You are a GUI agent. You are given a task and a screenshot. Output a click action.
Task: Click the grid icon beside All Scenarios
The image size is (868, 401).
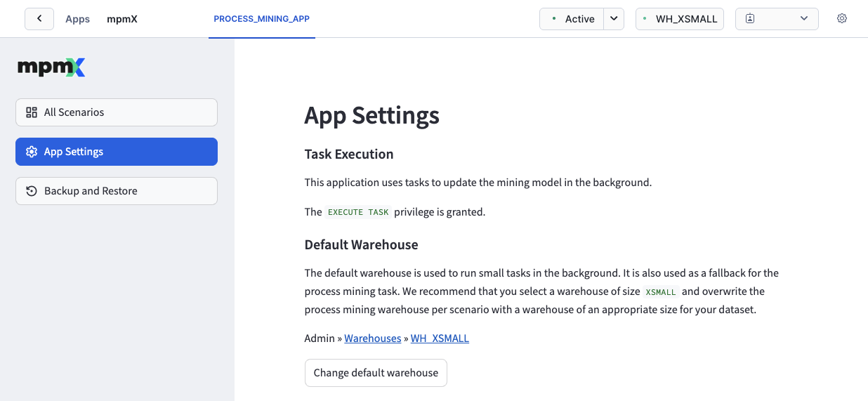32,112
